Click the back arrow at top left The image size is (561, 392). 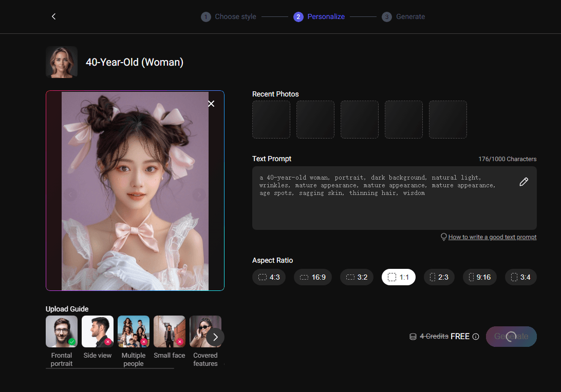tap(53, 16)
